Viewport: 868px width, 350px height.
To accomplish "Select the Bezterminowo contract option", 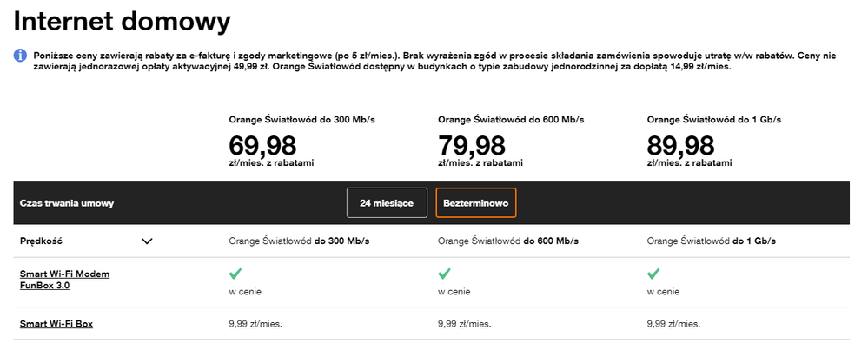I will point(476,202).
